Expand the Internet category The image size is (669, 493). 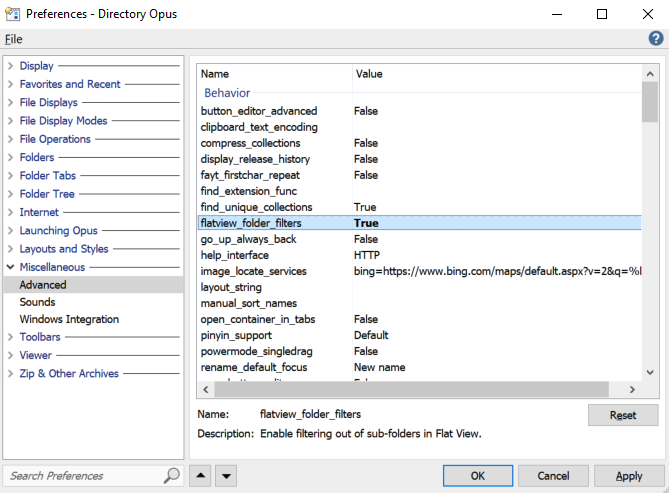(10, 212)
